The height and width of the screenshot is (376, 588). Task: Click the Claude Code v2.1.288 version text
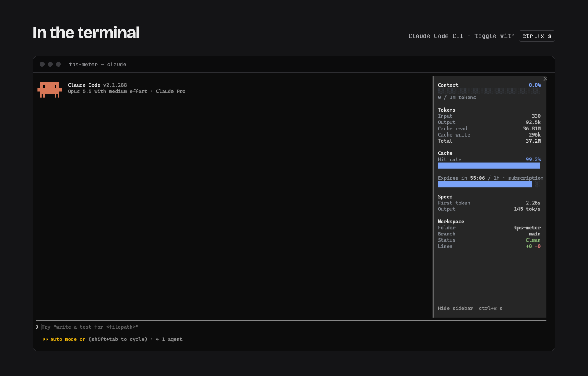(x=97, y=85)
